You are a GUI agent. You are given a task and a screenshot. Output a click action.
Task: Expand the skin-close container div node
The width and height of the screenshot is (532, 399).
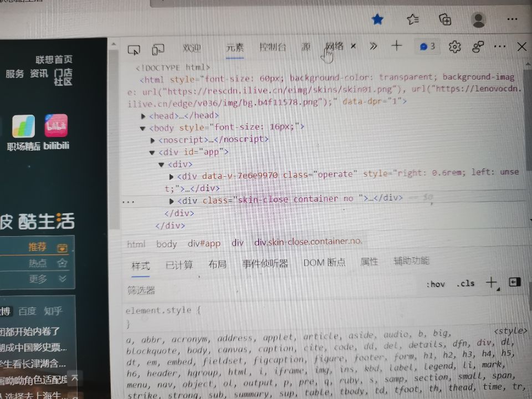tap(171, 201)
